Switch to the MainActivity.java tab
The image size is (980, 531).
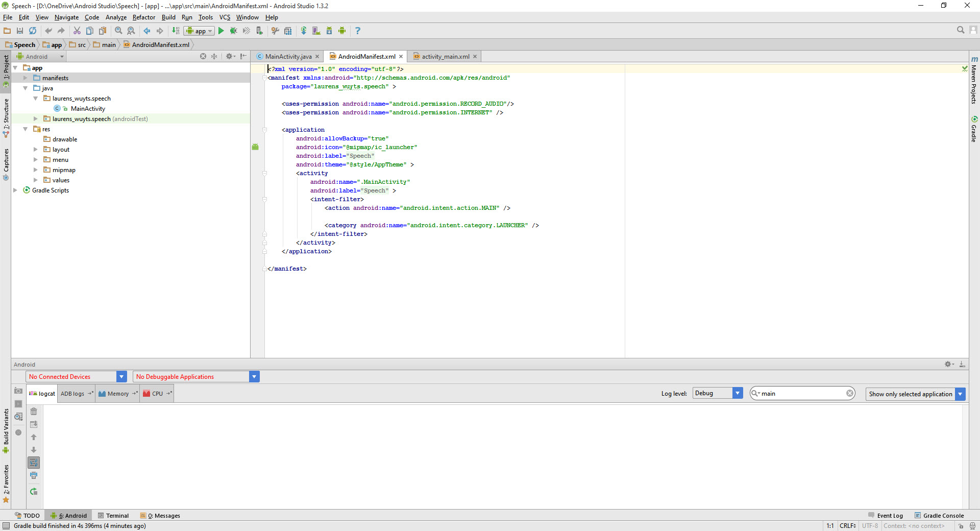pos(288,56)
